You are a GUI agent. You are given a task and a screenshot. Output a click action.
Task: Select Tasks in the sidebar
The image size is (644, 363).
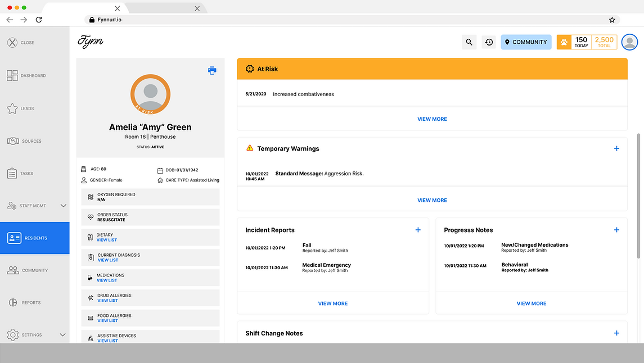click(x=20, y=174)
